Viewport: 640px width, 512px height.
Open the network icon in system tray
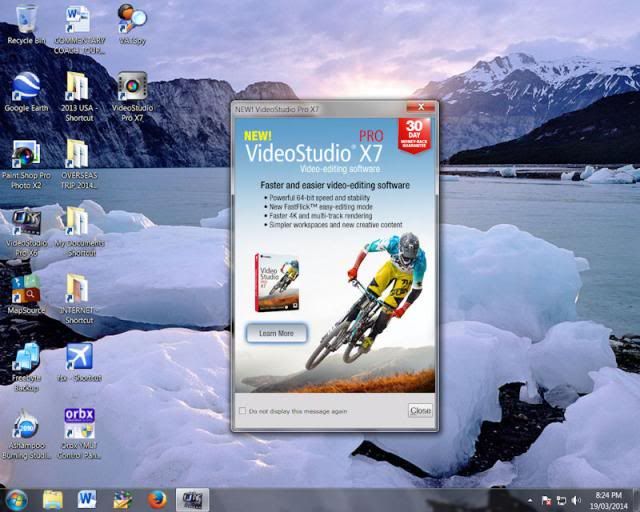(x=562, y=501)
